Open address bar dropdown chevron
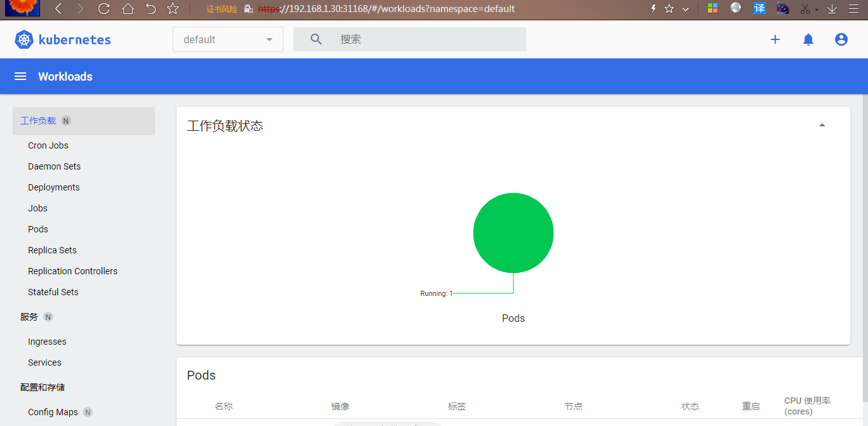Screen dimensions: 868x426 [x=686, y=9]
